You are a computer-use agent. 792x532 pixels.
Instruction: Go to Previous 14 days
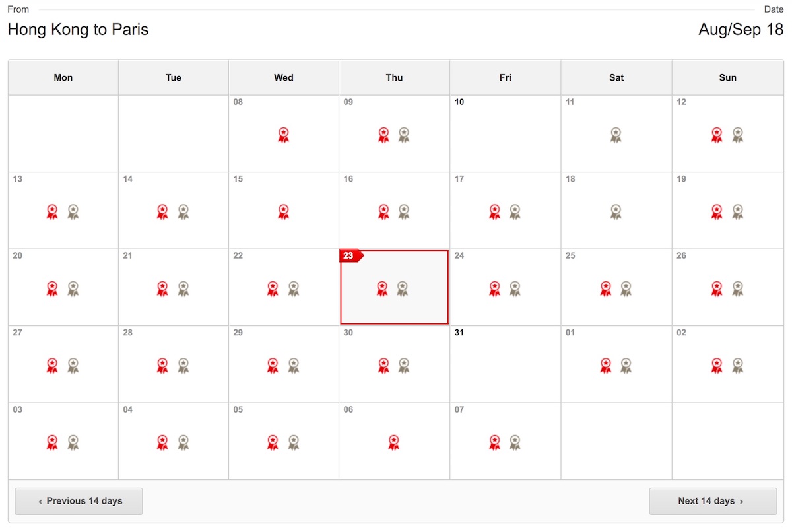(x=79, y=501)
